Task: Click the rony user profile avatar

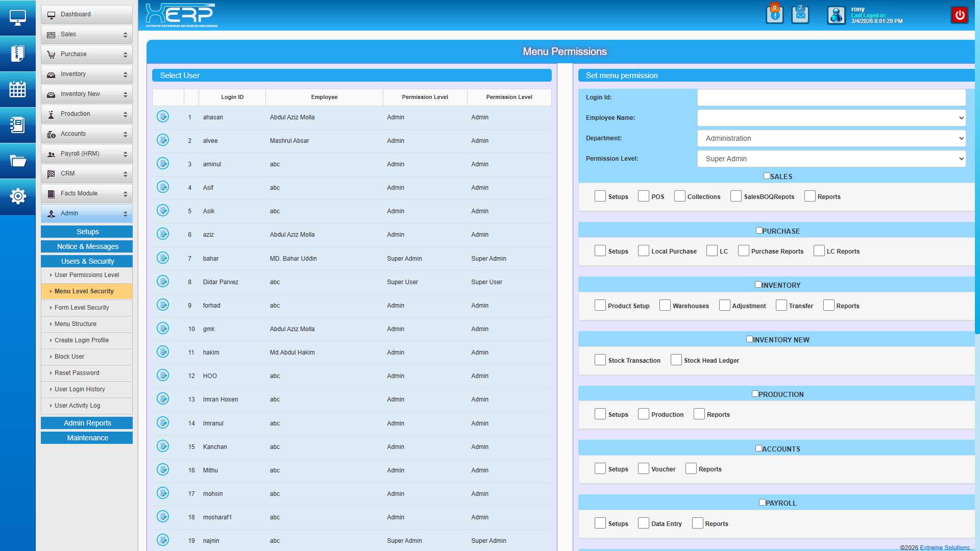Action: [x=836, y=15]
